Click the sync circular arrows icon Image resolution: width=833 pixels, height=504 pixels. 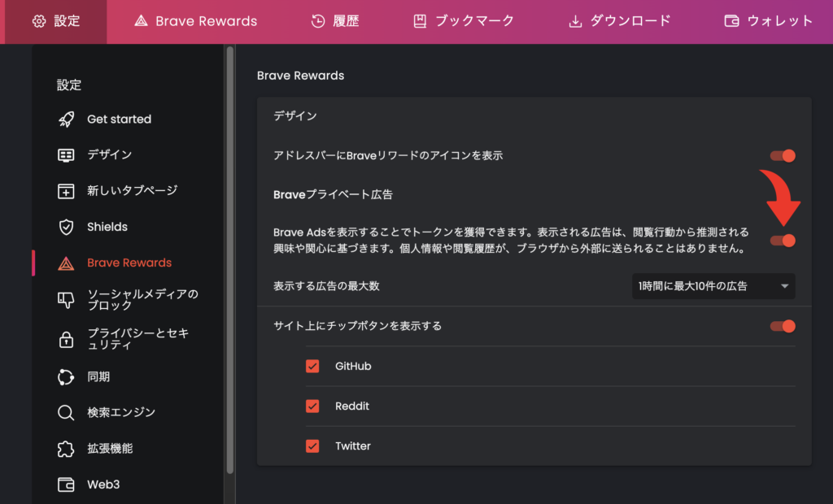tap(66, 377)
